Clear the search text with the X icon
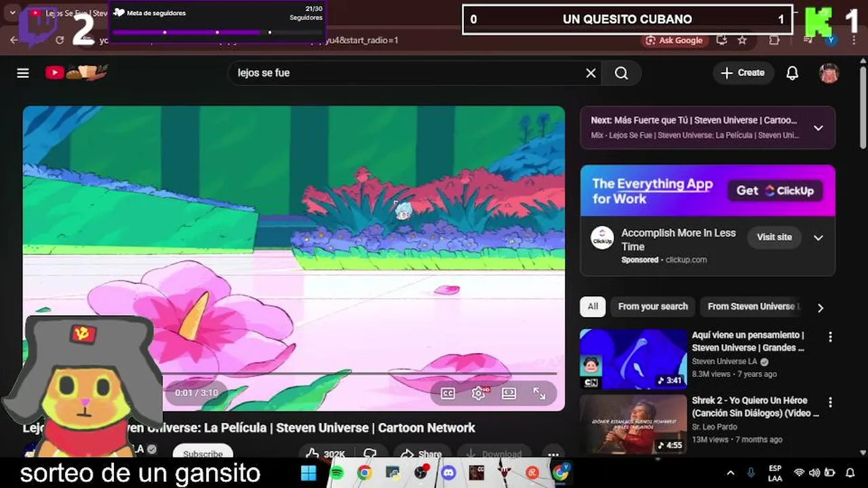The height and width of the screenshot is (488, 868). (591, 73)
